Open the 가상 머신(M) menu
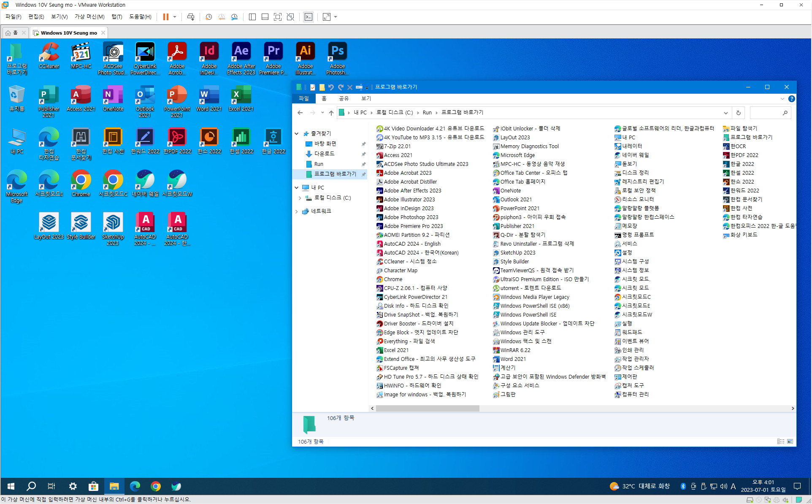Viewport: 812px width, 504px height. [x=89, y=17]
